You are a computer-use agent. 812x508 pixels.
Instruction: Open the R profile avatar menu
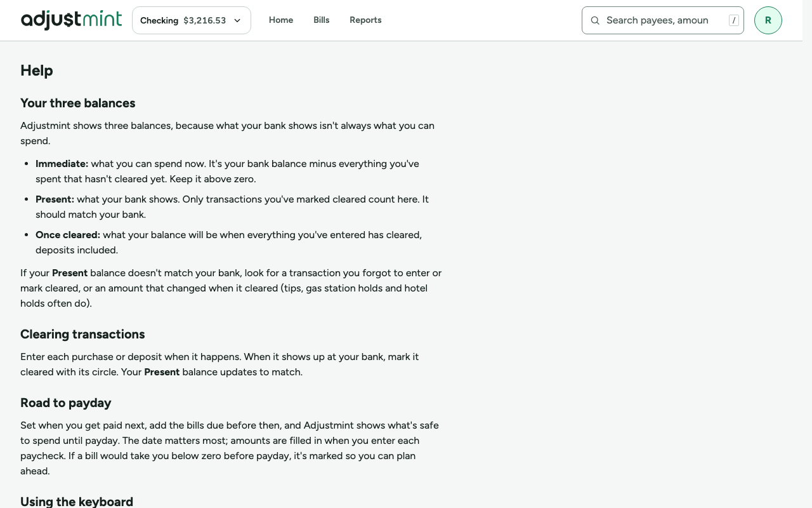[768, 20]
